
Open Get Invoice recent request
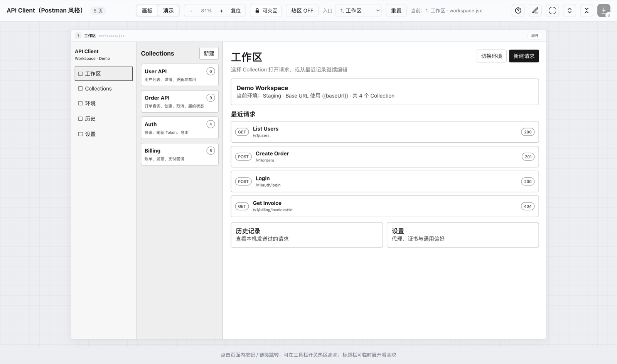(x=385, y=206)
